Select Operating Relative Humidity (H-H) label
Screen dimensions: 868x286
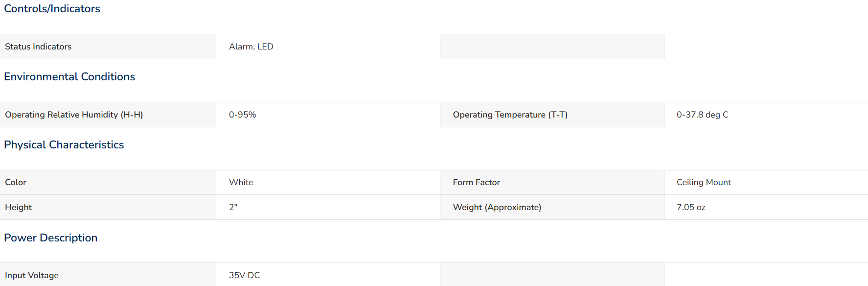click(74, 115)
